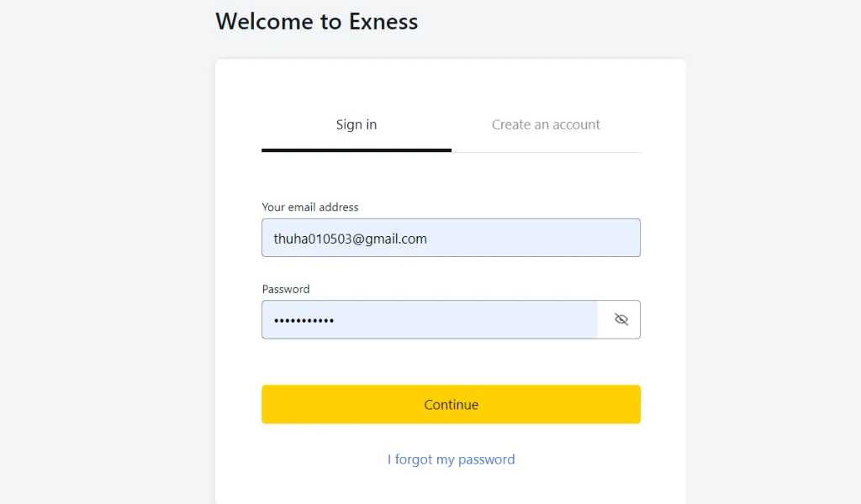This screenshot has width=861, height=504.
Task: Click inside the masked password box
Action: (x=429, y=319)
